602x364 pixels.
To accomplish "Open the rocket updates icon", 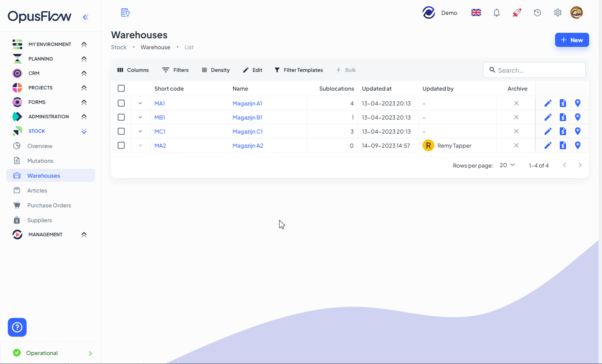I will click(x=517, y=13).
